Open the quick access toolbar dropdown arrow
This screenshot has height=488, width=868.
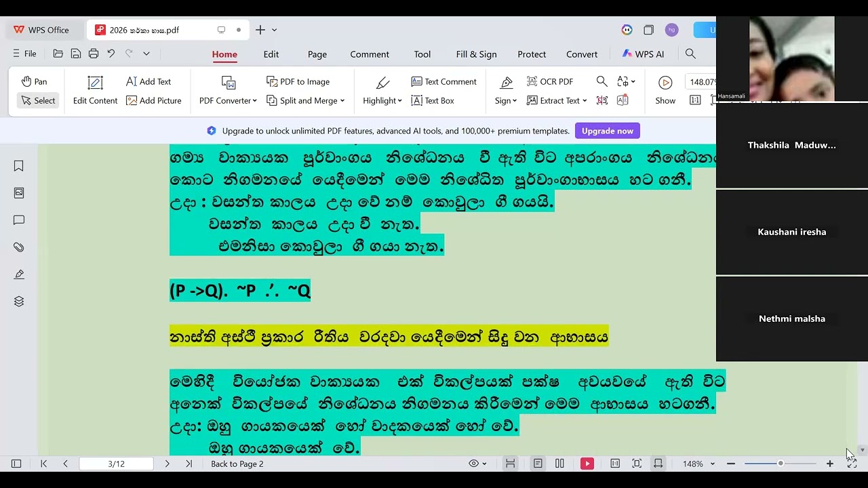click(146, 54)
